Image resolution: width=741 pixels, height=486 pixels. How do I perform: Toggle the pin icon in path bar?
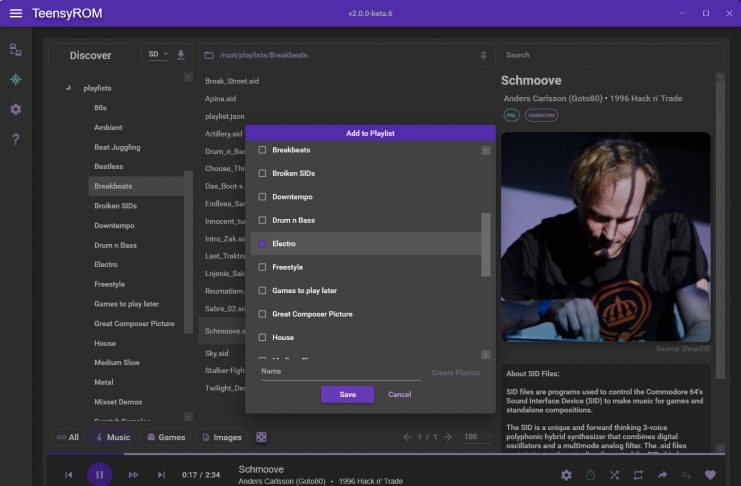[x=483, y=56]
